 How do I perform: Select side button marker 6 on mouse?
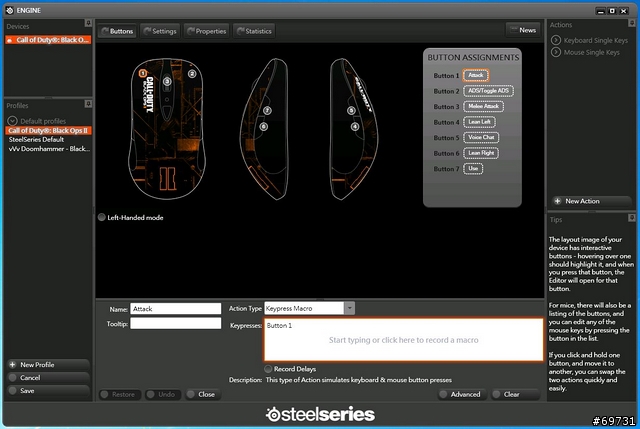point(264,127)
